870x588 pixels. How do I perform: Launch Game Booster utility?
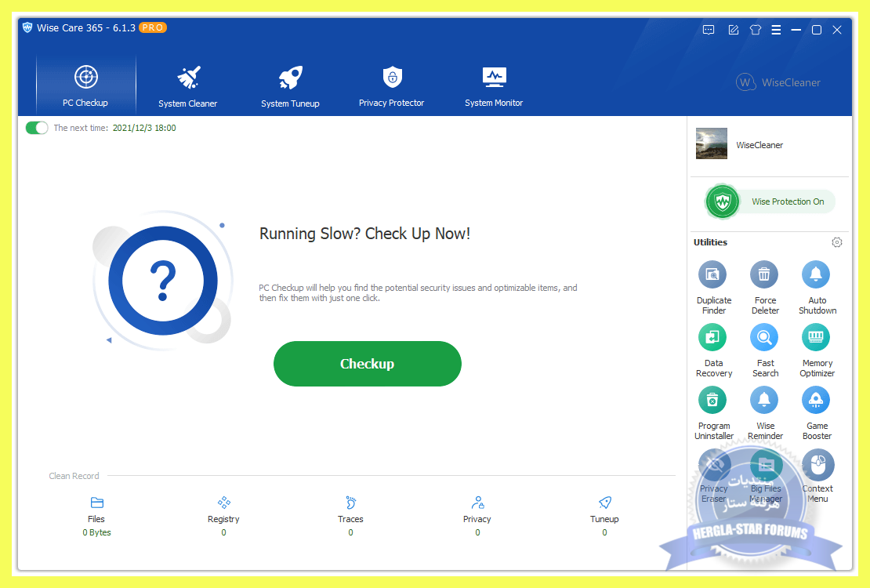817,412
